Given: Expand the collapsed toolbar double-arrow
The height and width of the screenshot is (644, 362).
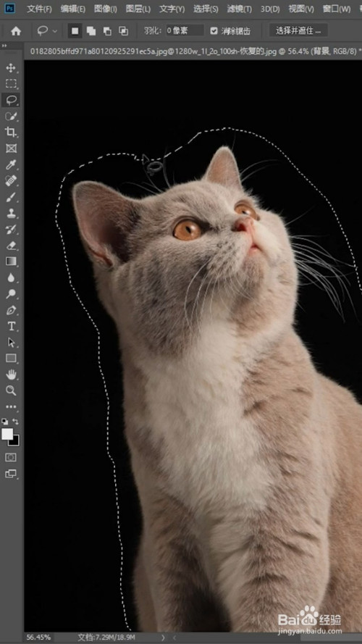Looking at the screenshot, I should (4, 46).
